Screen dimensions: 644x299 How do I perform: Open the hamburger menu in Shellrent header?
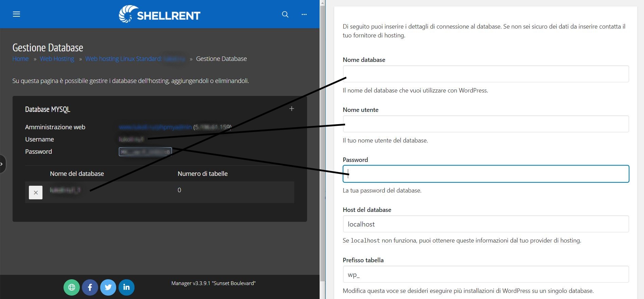coord(16,14)
